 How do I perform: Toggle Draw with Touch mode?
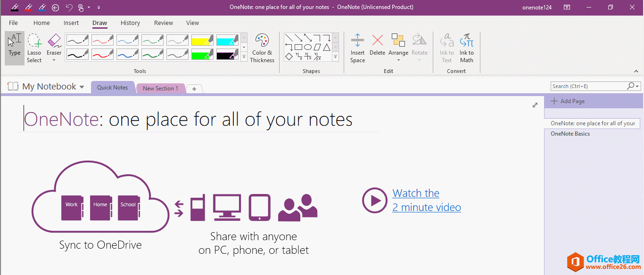pyautogui.click(x=81, y=7)
